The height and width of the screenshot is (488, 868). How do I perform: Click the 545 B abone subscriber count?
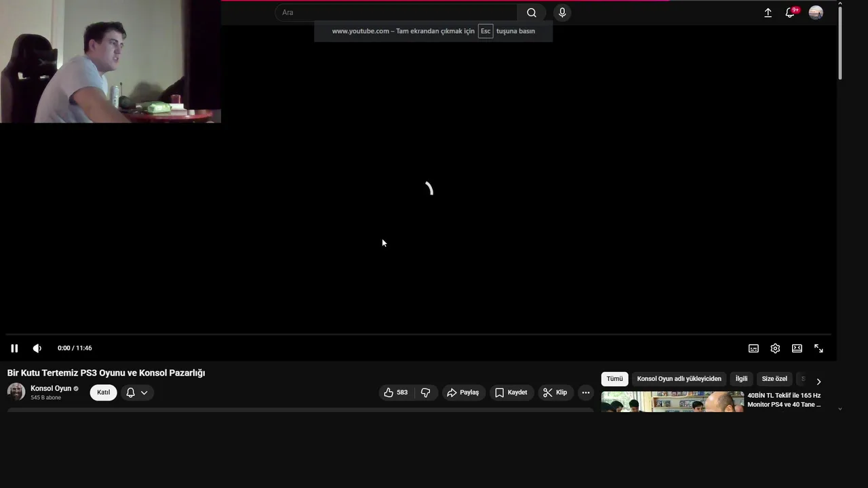pos(45,398)
